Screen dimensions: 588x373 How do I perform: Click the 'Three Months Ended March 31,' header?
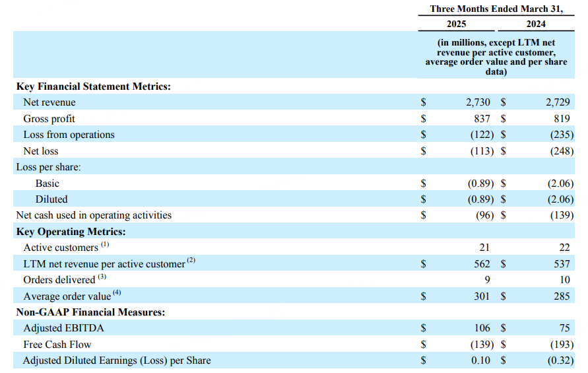(x=496, y=9)
